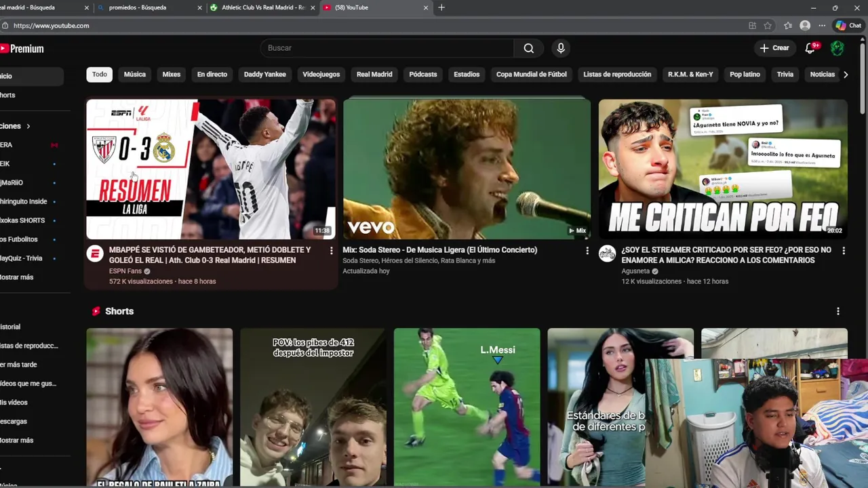868x488 pixels.
Task: Open the Agusneta channel avatar
Action: point(607,253)
